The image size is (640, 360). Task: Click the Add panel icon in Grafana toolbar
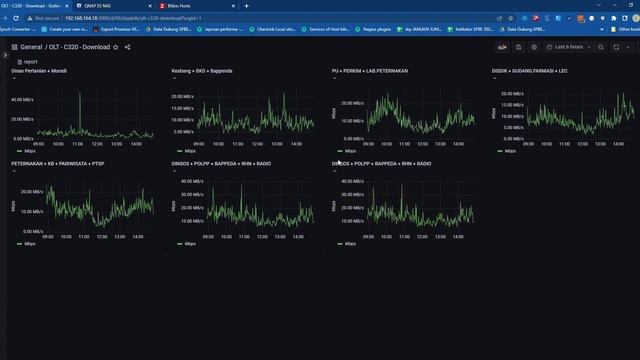click(502, 47)
